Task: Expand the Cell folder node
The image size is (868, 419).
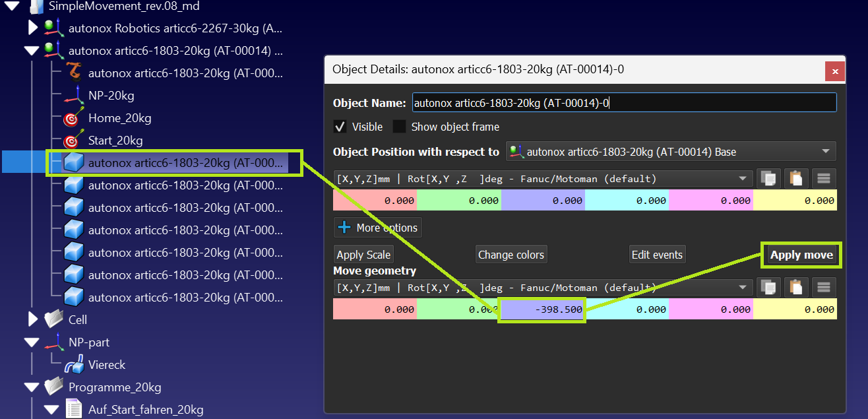Action: point(33,319)
